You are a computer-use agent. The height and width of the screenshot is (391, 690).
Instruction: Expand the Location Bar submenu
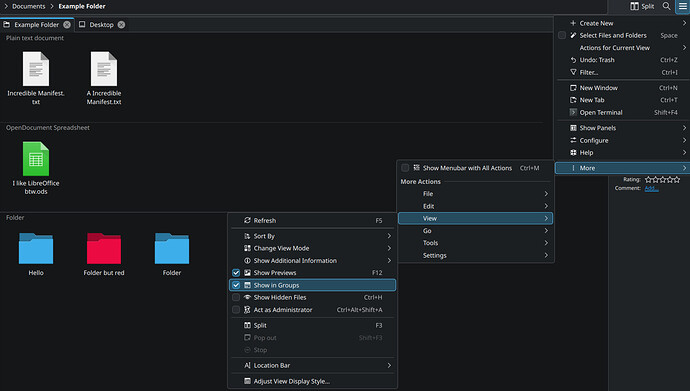coord(312,365)
